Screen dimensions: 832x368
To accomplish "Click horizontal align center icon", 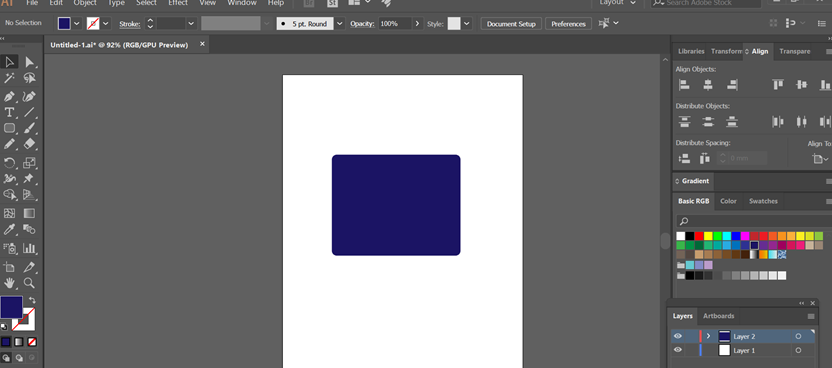I will click(708, 84).
